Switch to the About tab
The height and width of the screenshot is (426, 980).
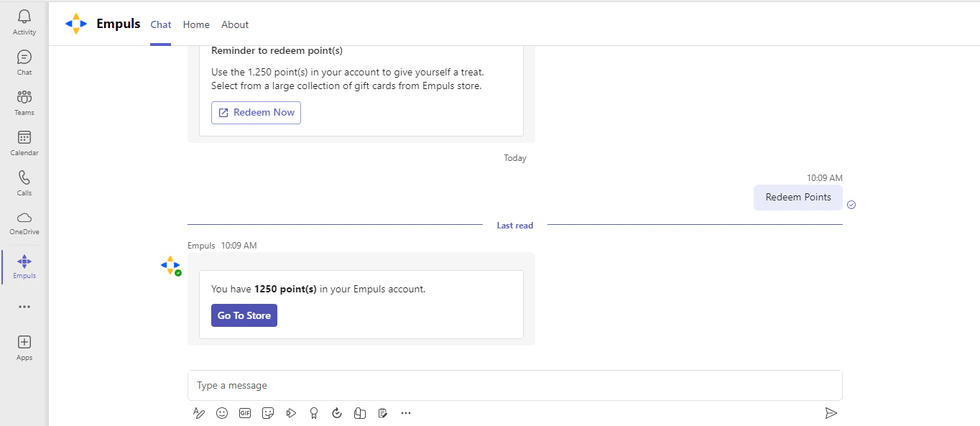point(235,24)
